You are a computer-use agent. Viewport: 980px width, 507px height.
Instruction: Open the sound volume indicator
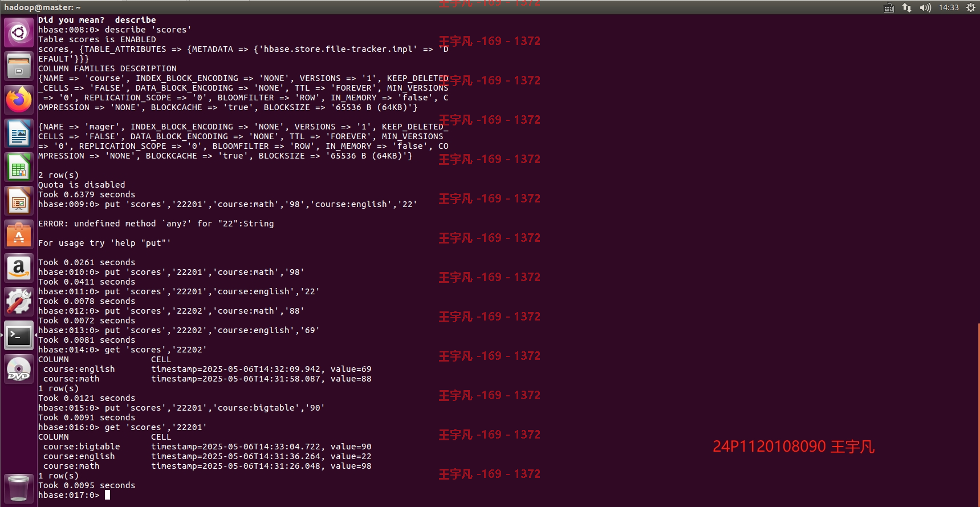(925, 7)
